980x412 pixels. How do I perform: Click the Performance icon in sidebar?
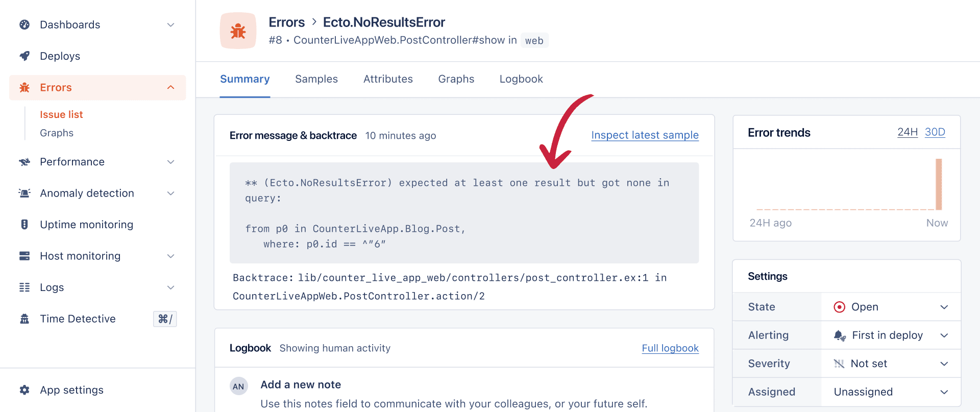pyautogui.click(x=24, y=162)
